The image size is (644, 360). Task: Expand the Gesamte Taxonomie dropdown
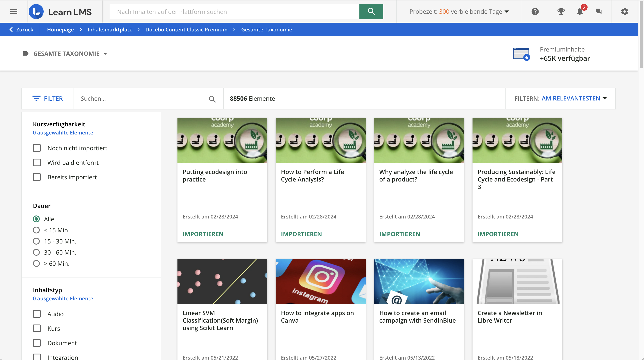point(65,53)
